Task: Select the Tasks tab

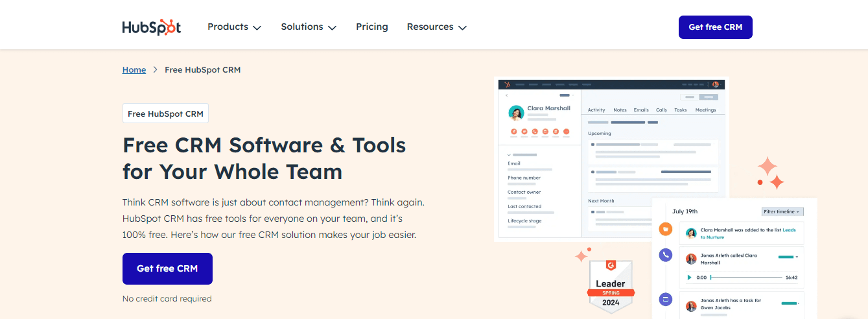Action: coord(681,110)
